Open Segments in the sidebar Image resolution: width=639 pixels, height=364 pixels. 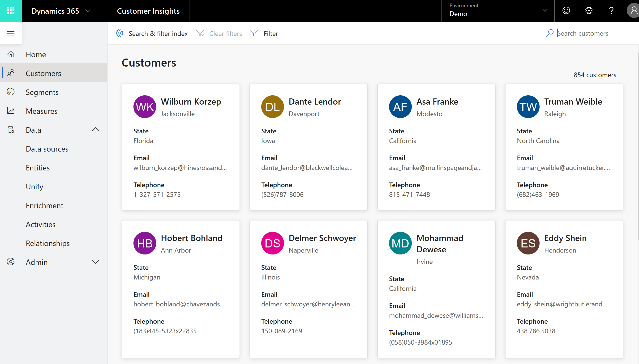[x=54, y=92]
